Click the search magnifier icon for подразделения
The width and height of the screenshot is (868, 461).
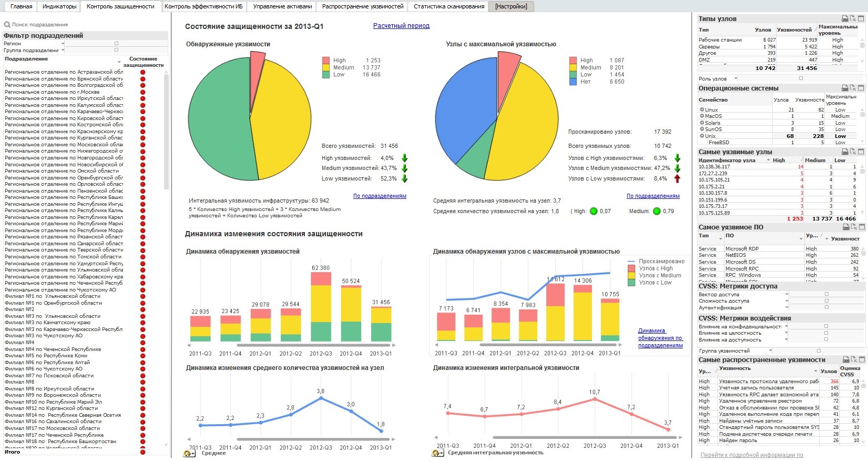click(7, 25)
